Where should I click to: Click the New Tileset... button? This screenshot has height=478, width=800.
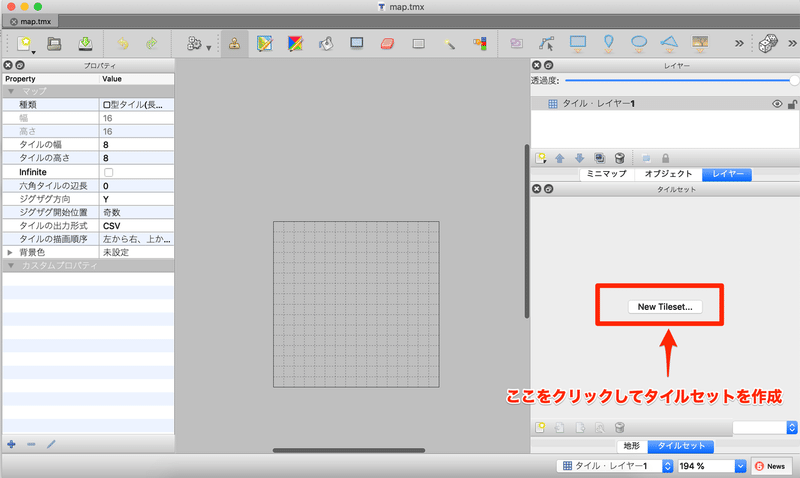pyautogui.click(x=665, y=307)
